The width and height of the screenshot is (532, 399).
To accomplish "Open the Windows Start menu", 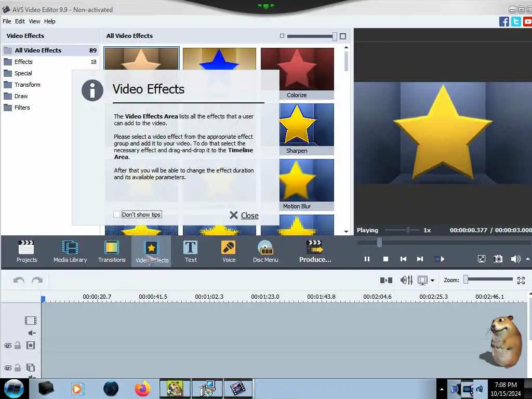I will (x=14, y=389).
